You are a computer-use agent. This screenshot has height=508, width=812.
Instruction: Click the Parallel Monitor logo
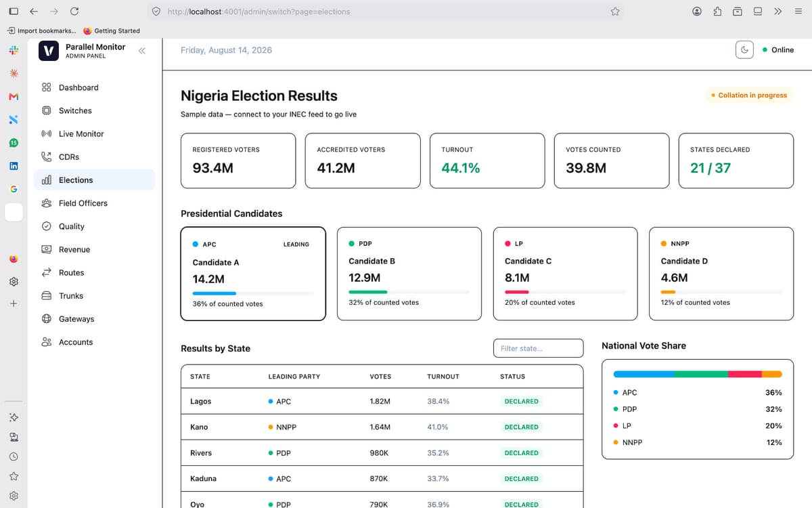[x=49, y=51]
